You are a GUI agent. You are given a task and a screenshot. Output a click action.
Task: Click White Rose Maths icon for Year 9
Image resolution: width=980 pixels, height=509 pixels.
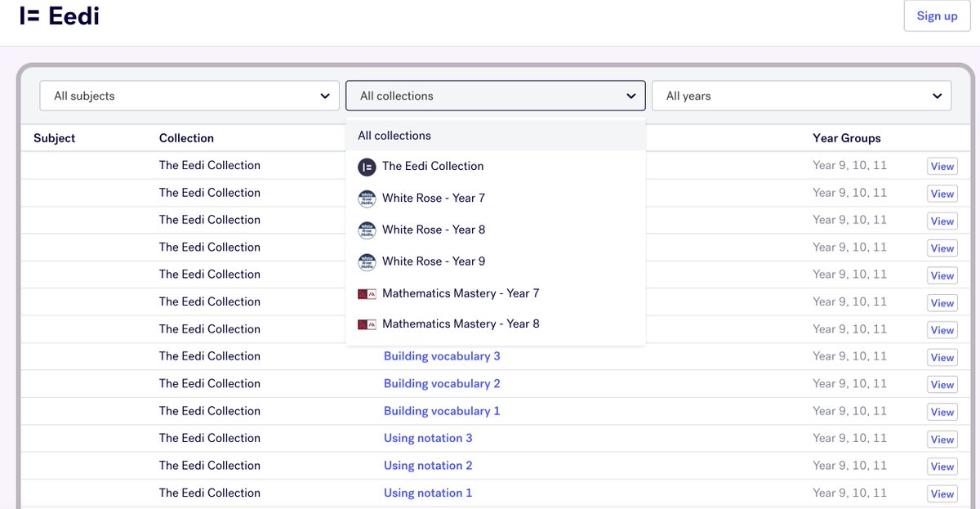367,261
